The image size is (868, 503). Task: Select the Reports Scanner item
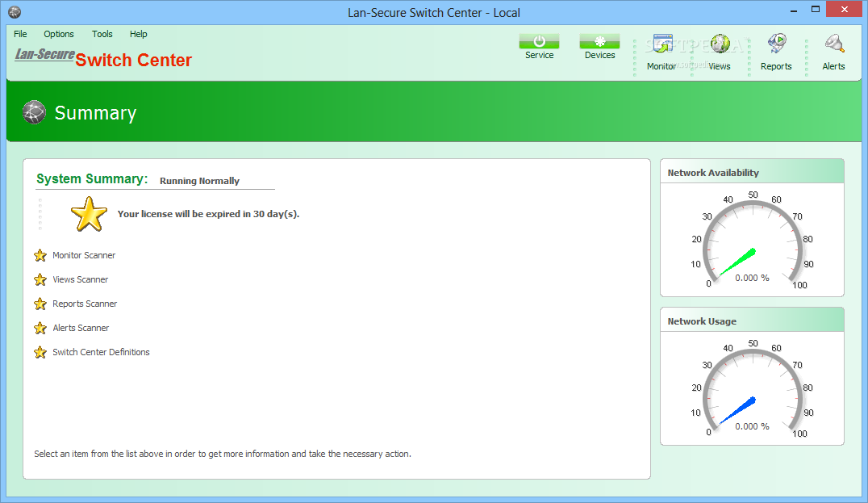tap(85, 304)
